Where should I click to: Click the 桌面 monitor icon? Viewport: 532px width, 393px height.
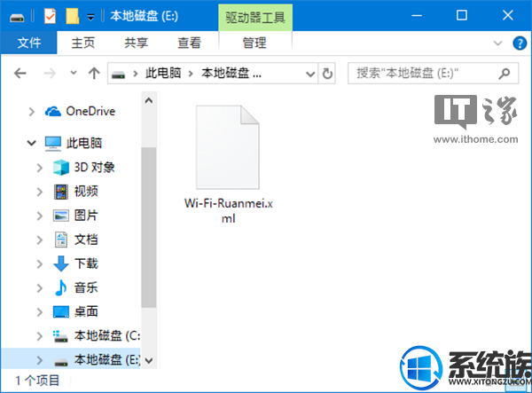click(x=61, y=312)
